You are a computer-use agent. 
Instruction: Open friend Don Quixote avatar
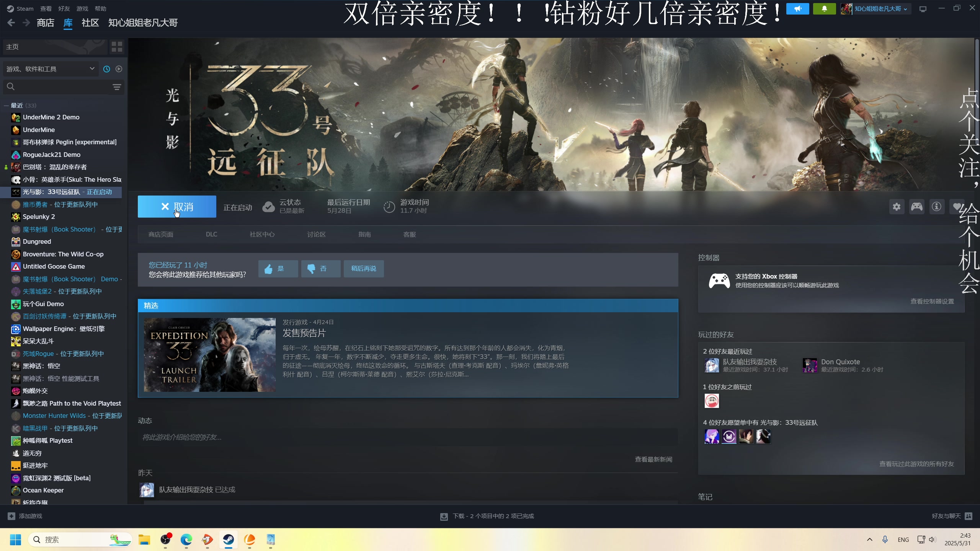coord(810,365)
